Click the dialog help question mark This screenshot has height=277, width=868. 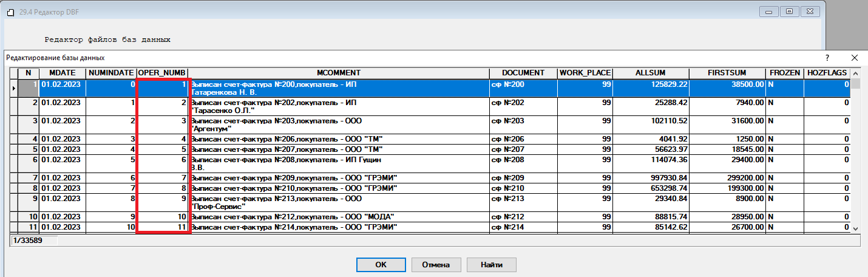pos(827,58)
